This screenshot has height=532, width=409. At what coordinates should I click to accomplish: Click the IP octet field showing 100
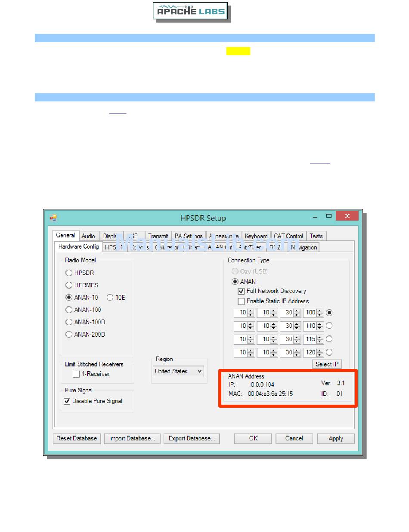(310, 313)
